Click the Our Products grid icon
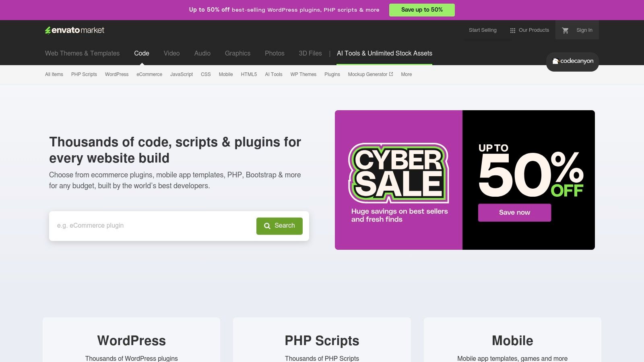 click(512, 30)
